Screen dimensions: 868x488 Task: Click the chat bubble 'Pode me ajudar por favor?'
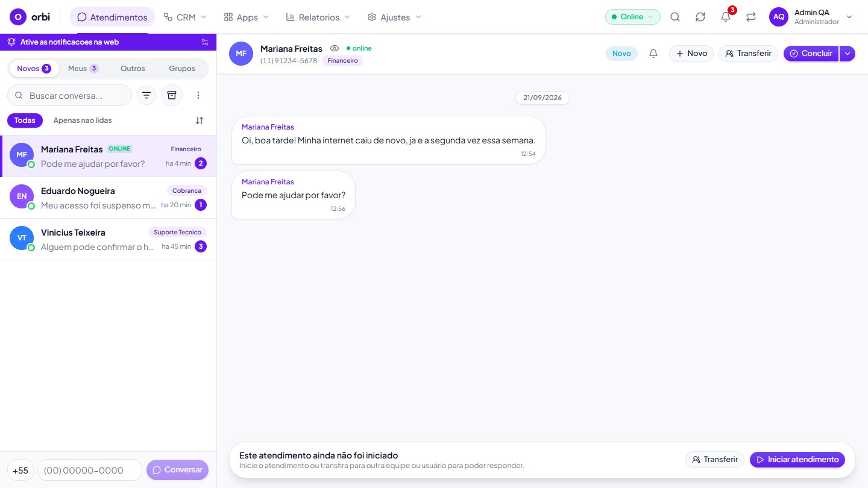pos(294,195)
